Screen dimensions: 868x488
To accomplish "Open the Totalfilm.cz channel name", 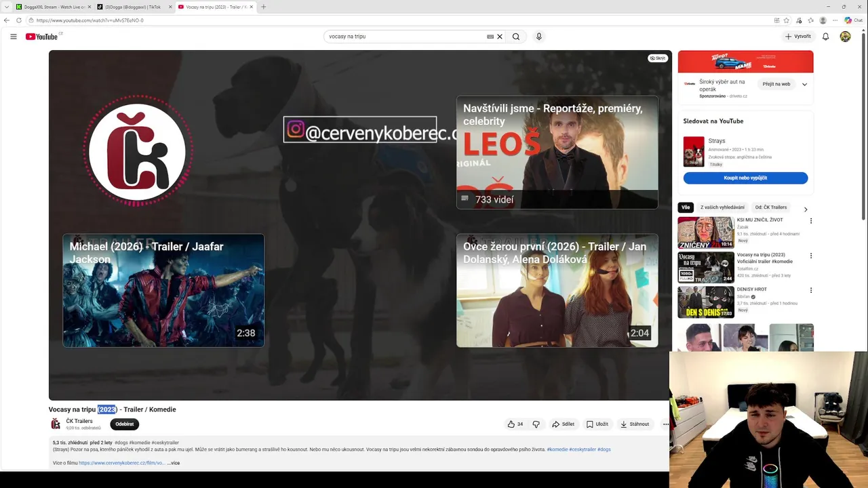I will pos(747,268).
